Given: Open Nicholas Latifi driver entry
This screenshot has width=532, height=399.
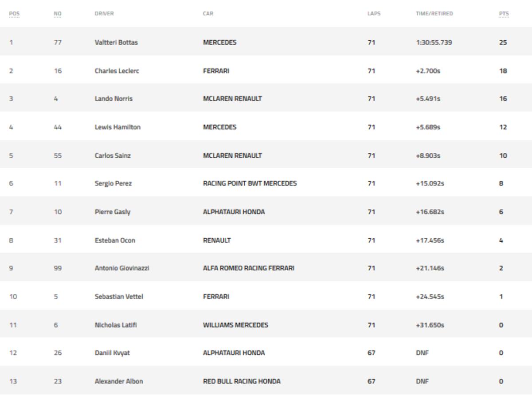Looking at the screenshot, I should (x=116, y=325).
